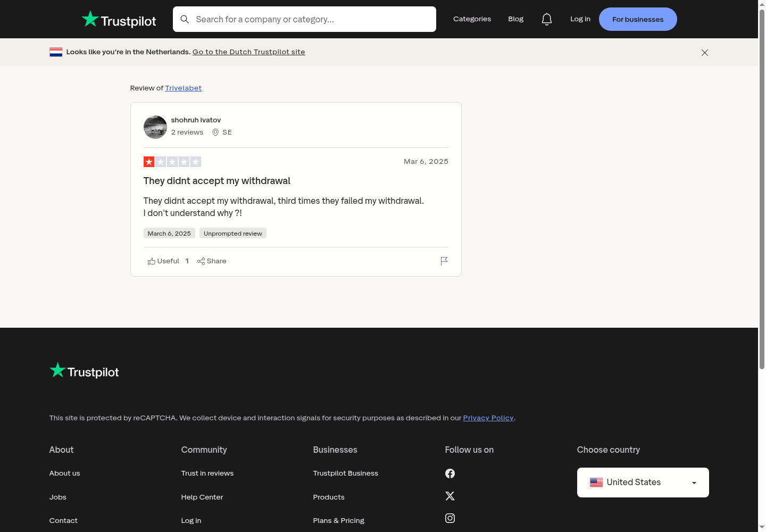The image size is (766, 532).
Task: Click the March 6, 2025 tag
Action: 169,234
